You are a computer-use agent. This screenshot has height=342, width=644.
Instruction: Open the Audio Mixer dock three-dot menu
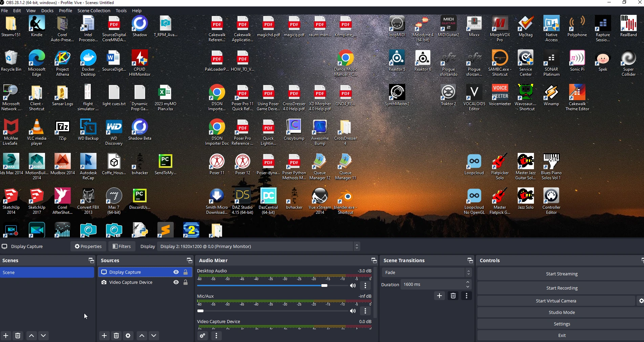click(216, 336)
